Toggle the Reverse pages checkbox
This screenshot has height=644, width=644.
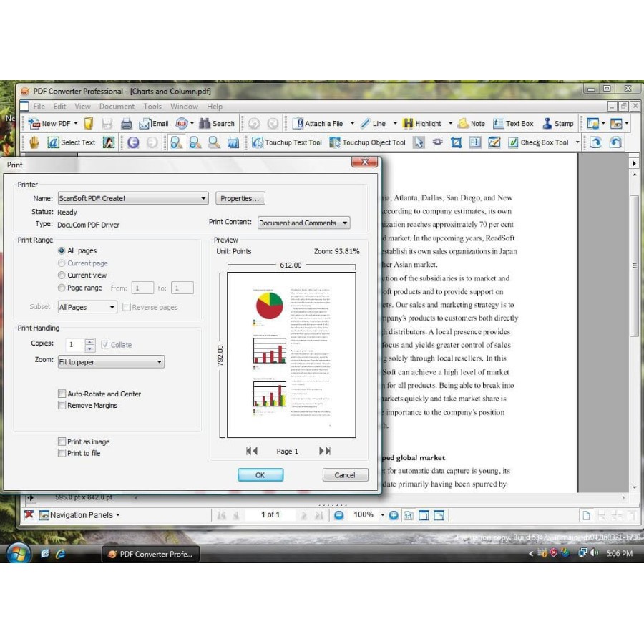[x=127, y=307]
